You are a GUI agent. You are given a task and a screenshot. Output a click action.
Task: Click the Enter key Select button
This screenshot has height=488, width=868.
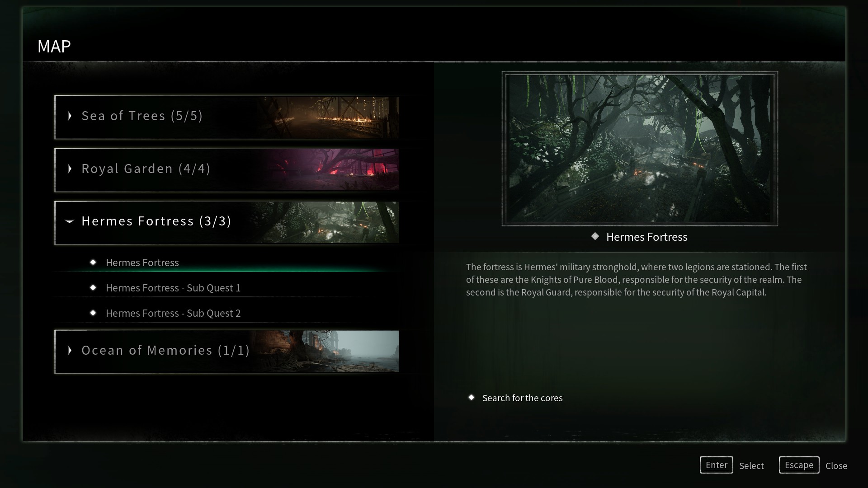tap(717, 465)
